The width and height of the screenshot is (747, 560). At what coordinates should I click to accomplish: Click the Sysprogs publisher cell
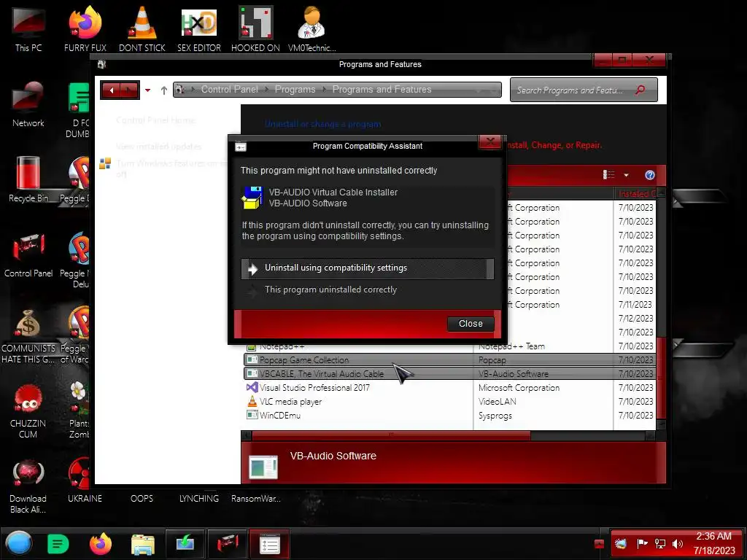click(x=495, y=416)
